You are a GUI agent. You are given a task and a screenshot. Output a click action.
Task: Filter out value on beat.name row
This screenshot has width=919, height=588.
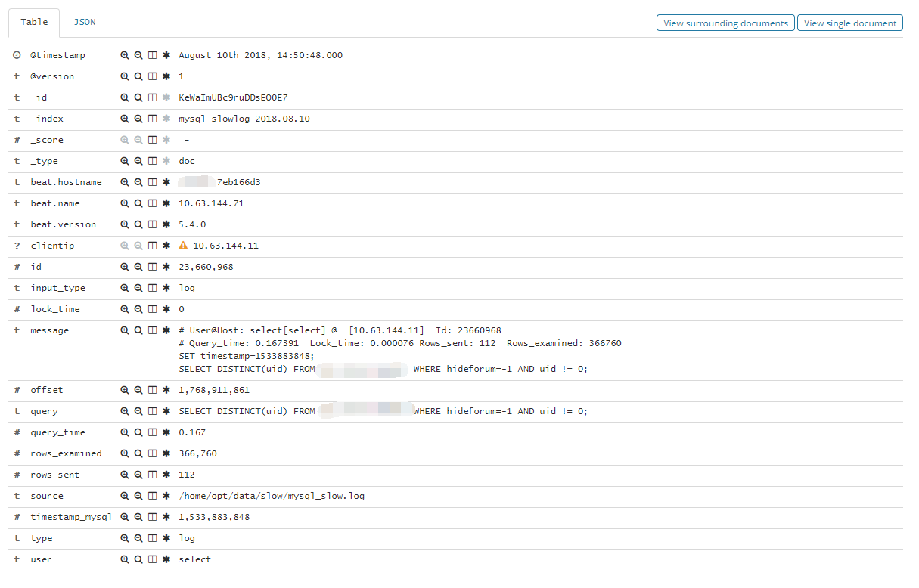138,203
